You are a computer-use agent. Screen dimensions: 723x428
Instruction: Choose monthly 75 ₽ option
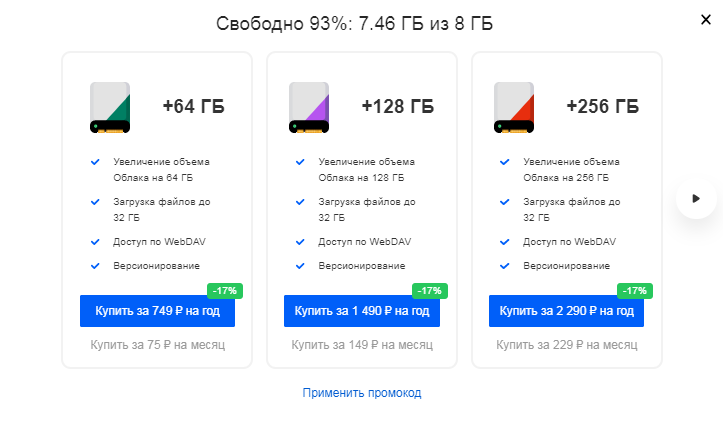(x=157, y=345)
